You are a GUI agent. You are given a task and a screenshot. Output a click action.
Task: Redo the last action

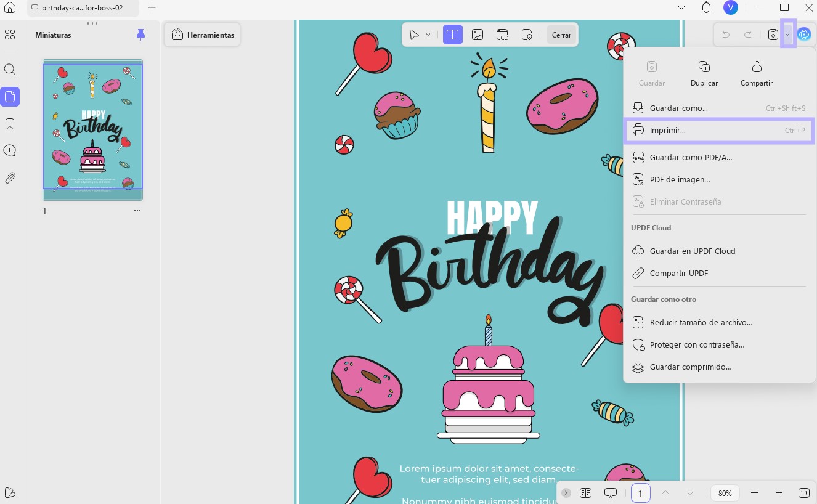748,35
